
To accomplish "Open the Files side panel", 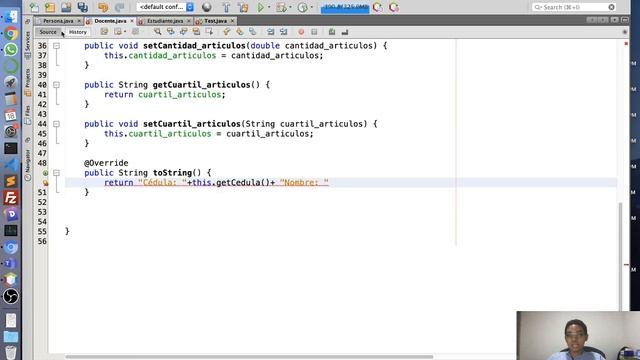I will tap(27, 115).
